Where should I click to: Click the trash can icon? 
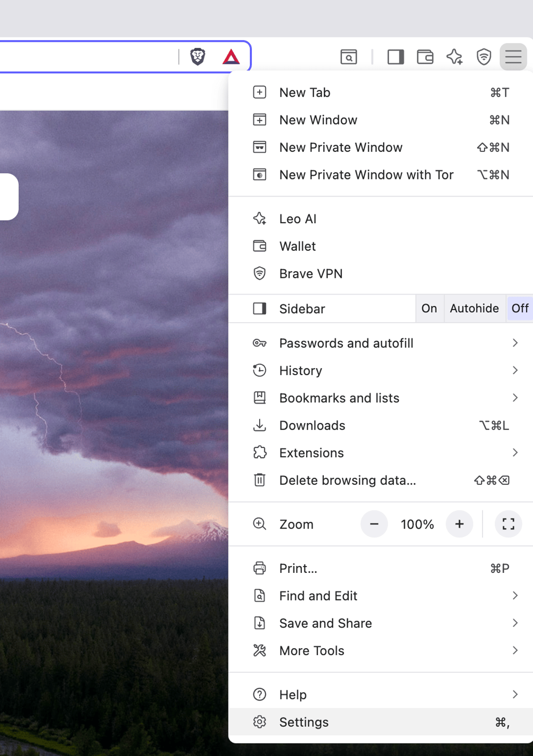(x=260, y=480)
